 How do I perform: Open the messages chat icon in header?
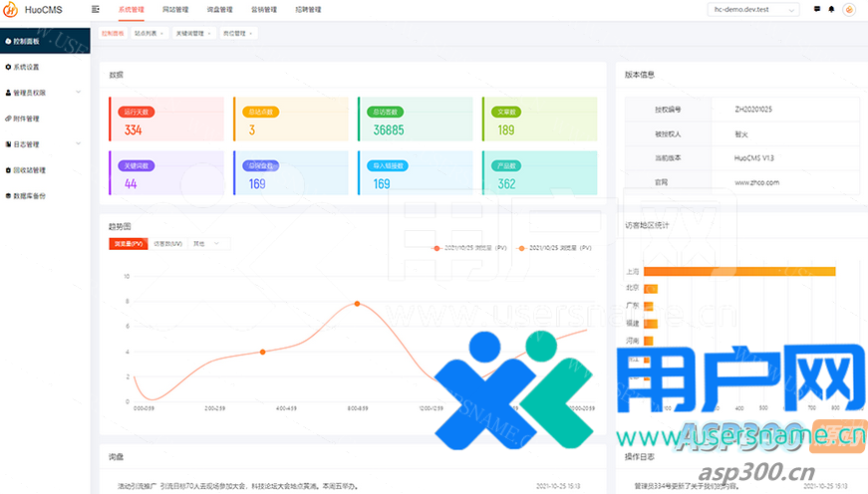(x=817, y=9)
